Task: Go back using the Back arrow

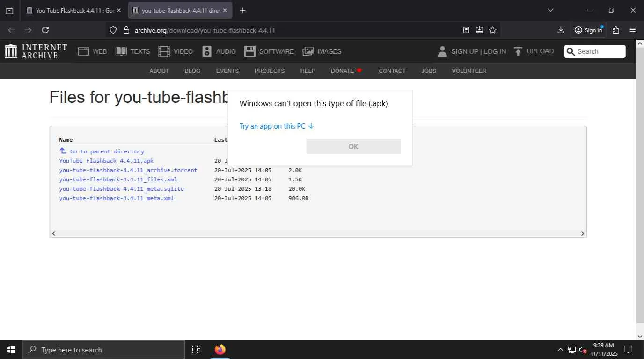Action: [12, 30]
